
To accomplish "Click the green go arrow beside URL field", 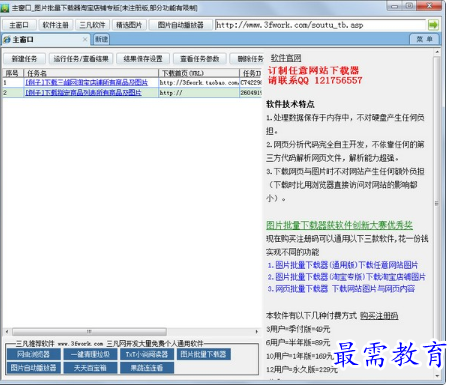I will pyautogui.click(x=433, y=25).
